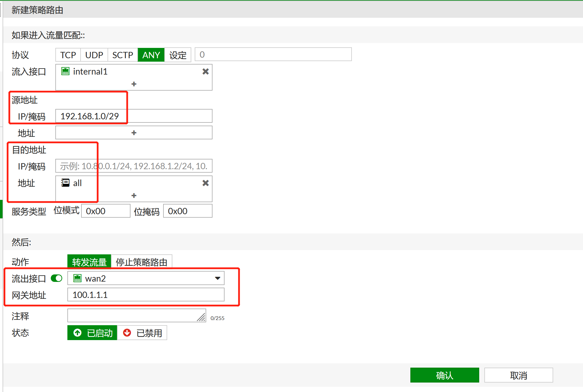Click the source IP/mask input field
583x392 pixels.
click(x=134, y=116)
